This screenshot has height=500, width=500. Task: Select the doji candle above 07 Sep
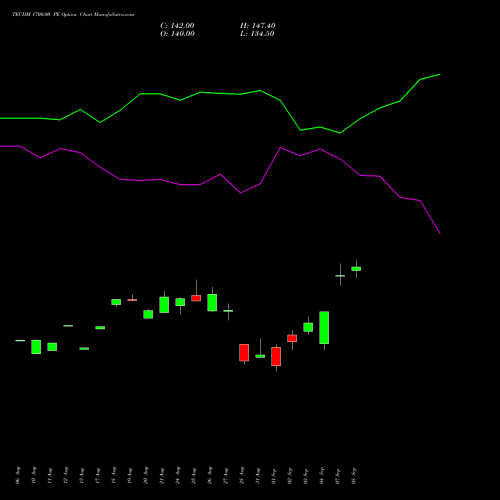tap(340, 276)
